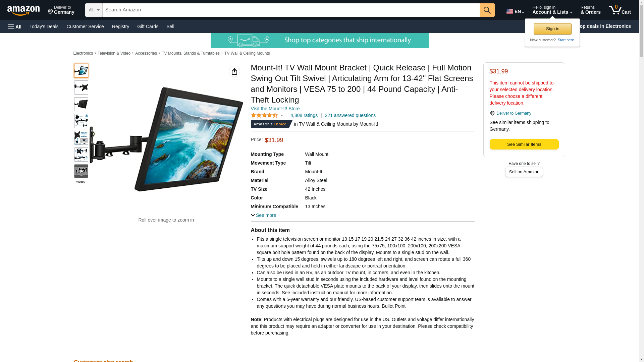Image resolution: width=644 pixels, height=362 pixels.
Task: Open 221 answered questions link
Action: pos(350,115)
